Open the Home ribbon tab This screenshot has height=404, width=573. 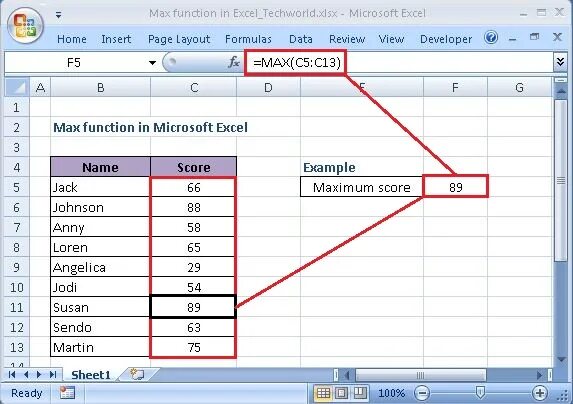[x=72, y=39]
